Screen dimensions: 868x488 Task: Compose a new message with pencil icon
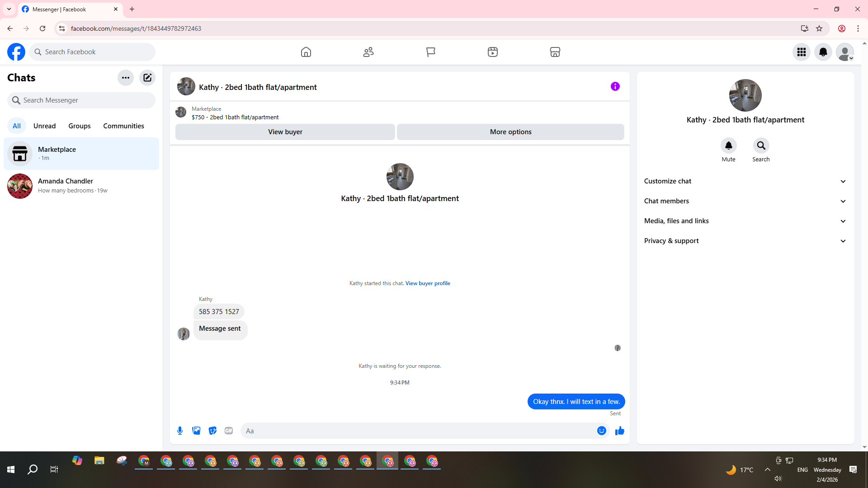coord(147,78)
